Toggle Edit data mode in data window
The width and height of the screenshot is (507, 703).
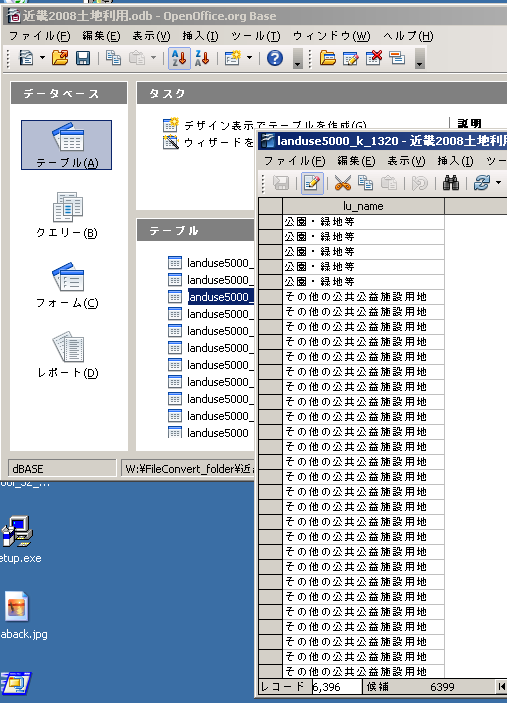312,183
